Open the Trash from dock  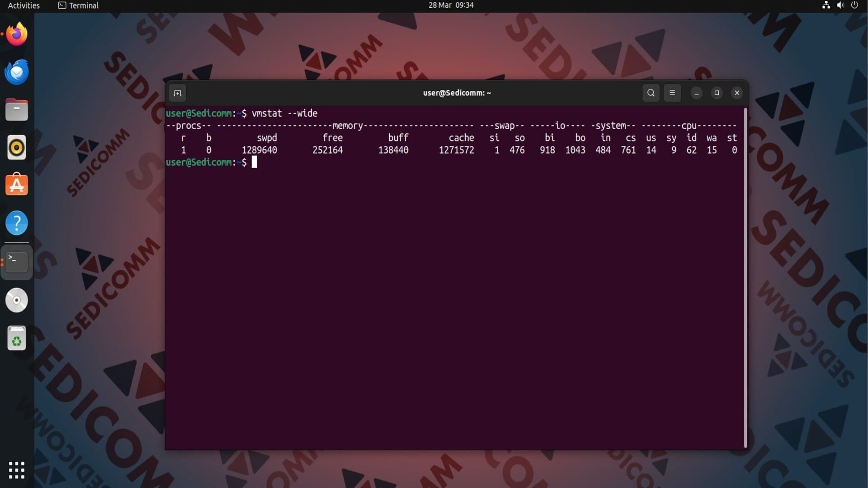tap(17, 338)
